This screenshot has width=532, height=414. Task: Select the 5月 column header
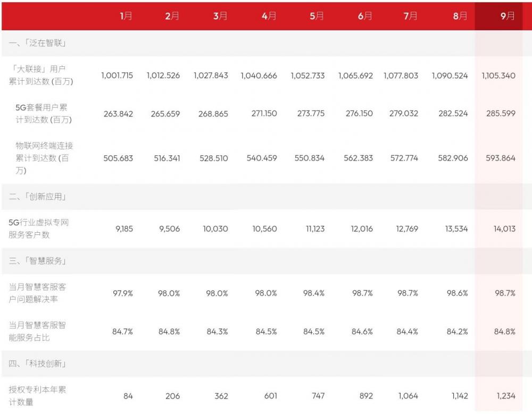tap(317, 16)
